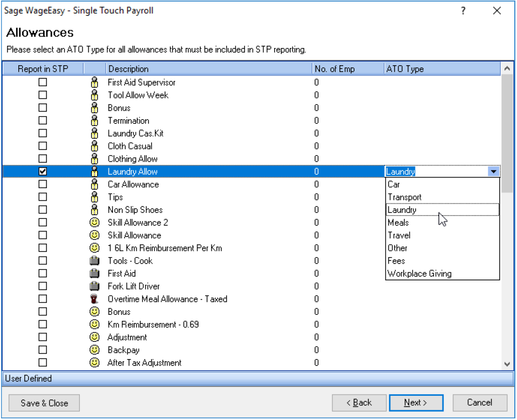
Task: Click the smiley icon beside 1 6L Km Reimbursement
Action: (94, 247)
